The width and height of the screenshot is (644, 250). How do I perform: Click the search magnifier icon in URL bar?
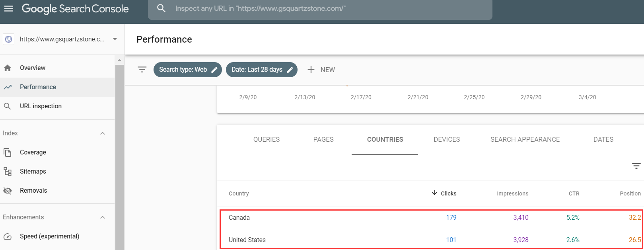pyautogui.click(x=161, y=8)
